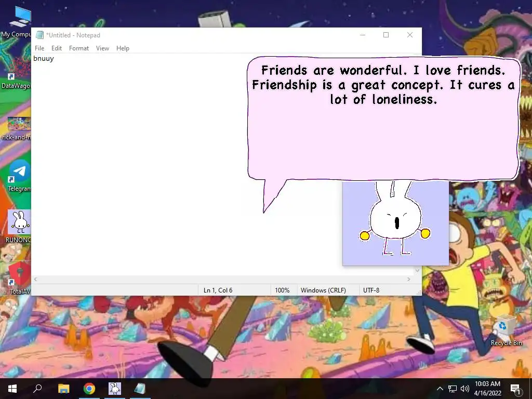This screenshot has width=532, height=399.
Task: Click the 100% zoom status entry
Action: 282,290
